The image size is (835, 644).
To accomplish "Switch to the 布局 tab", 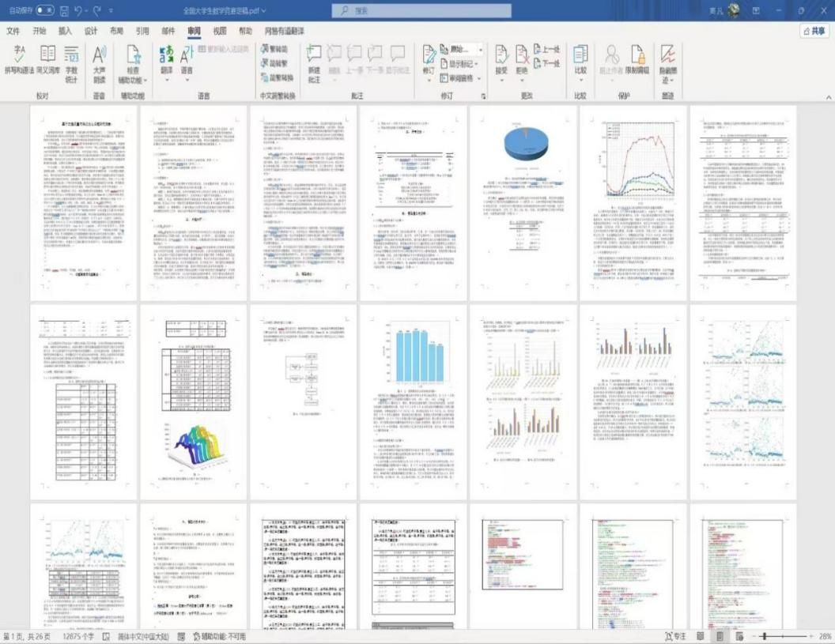I will tap(116, 31).
